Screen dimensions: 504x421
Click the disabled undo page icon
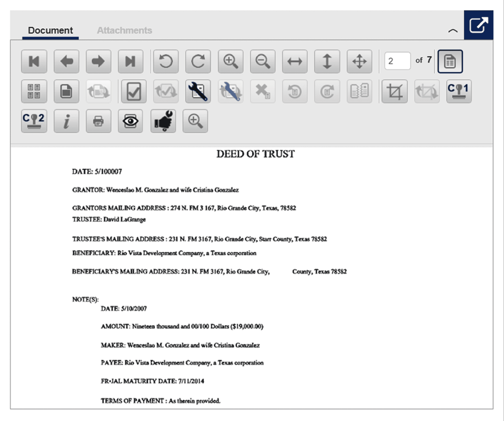[x=295, y=91]
